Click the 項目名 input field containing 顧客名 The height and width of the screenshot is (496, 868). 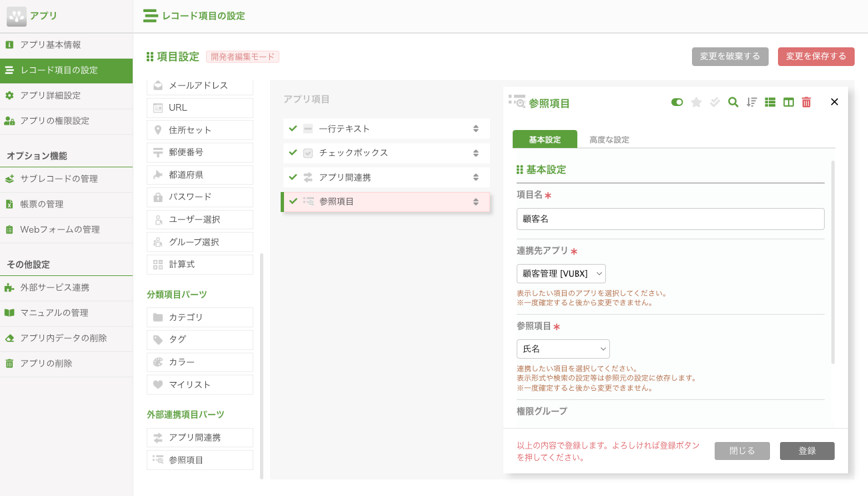pyautogui.click(x=671, y=219)
